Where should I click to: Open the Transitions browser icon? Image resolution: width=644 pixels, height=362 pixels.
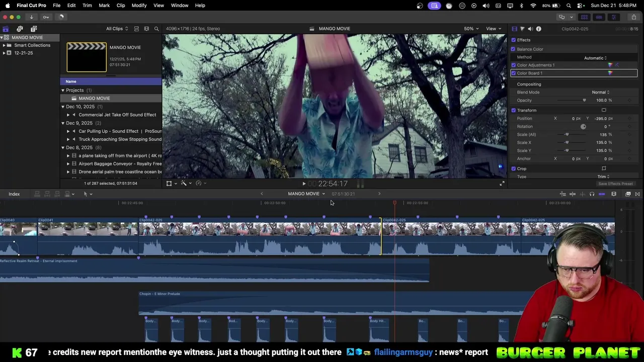[637, 194]
